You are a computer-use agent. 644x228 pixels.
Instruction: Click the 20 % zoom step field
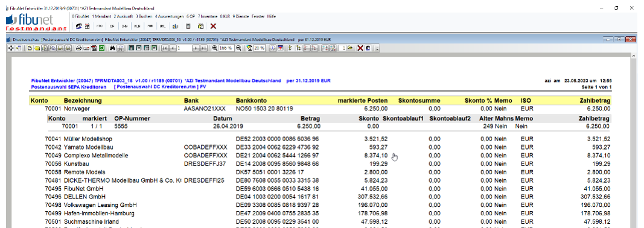[259, 48]
